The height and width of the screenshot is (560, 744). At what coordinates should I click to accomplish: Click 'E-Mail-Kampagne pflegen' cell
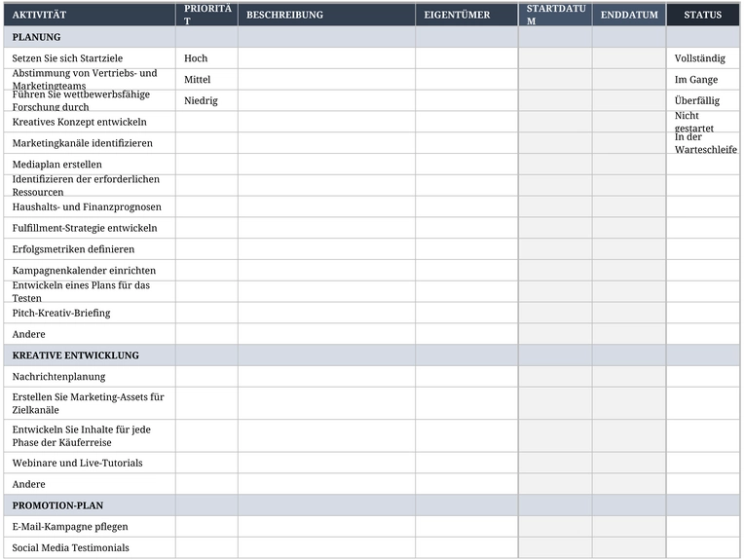[90, 527]
